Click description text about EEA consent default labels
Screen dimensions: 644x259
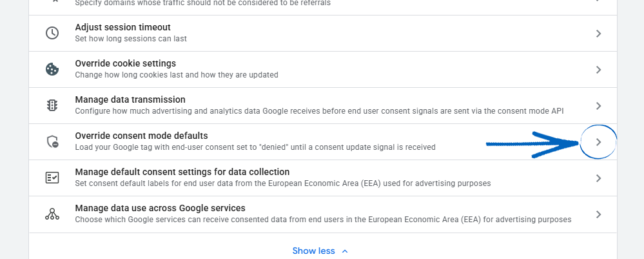[283, 183]
